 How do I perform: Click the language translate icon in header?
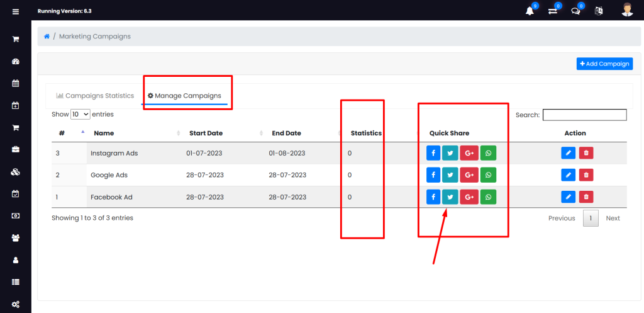tap(599, 11)
